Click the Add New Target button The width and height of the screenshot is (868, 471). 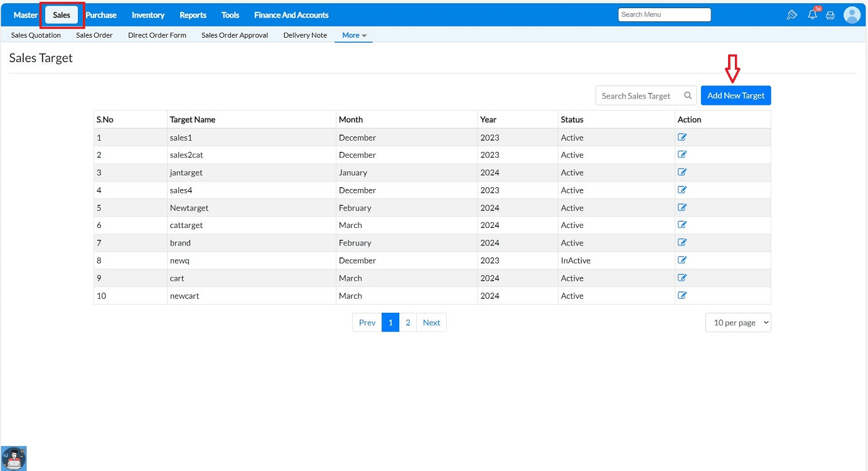point(736,95)
